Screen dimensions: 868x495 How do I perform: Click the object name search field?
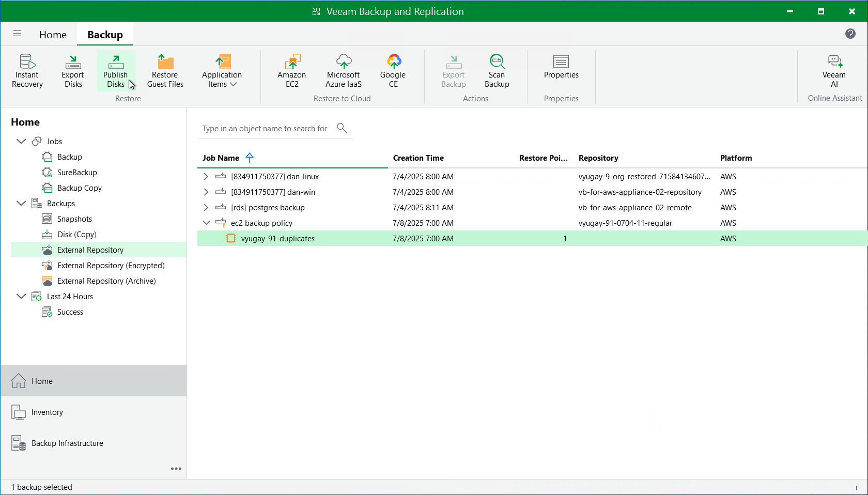265,129
